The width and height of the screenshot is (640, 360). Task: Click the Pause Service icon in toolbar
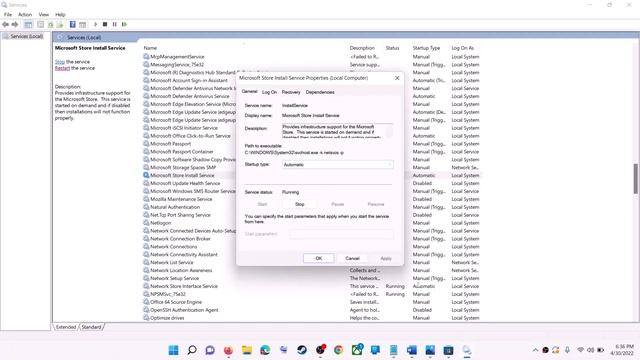115,24
